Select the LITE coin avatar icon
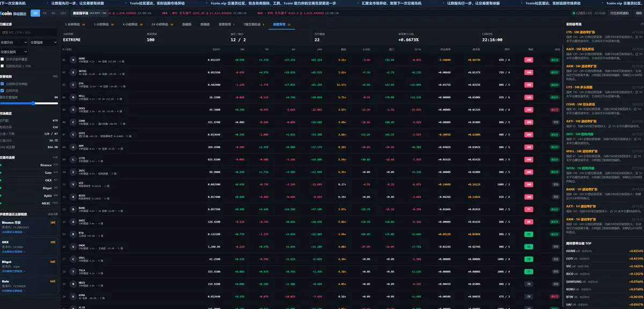The width and height of the screenshot is (644, 309). coord(73,159)
